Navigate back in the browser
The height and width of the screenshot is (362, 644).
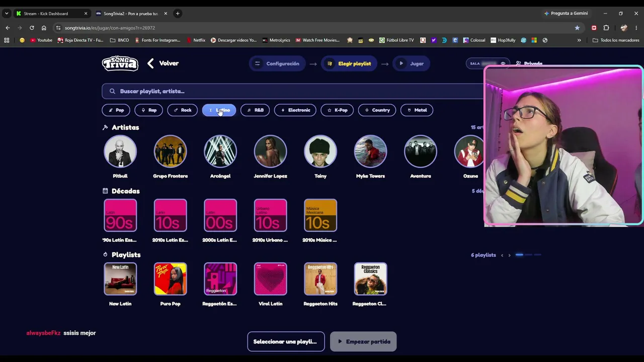click(8, 28)
